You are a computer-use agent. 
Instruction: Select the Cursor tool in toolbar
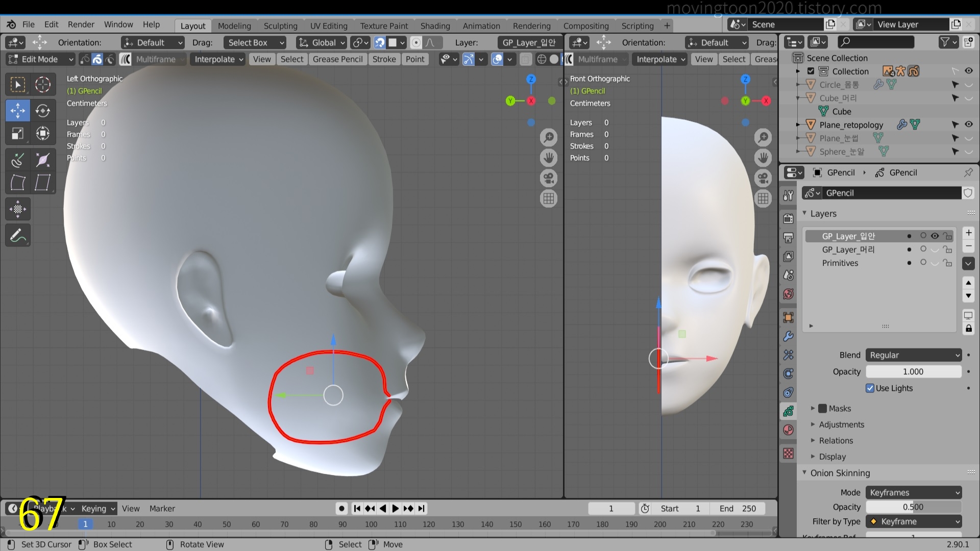coord(43,84)
